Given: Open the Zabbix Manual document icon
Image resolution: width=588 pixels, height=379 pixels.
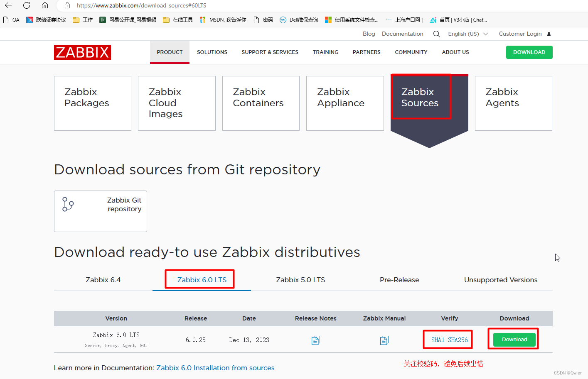Looking at the screenshot, I should 384,340.
